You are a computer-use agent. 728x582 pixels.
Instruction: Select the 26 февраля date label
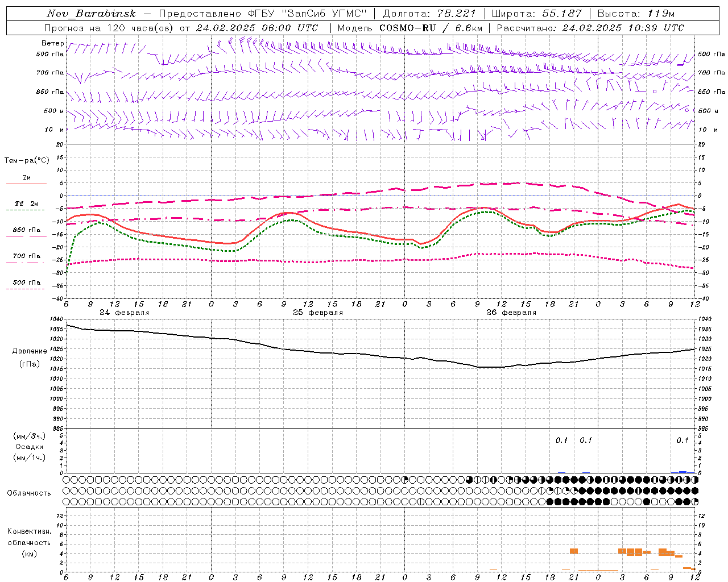pos(511,313)
